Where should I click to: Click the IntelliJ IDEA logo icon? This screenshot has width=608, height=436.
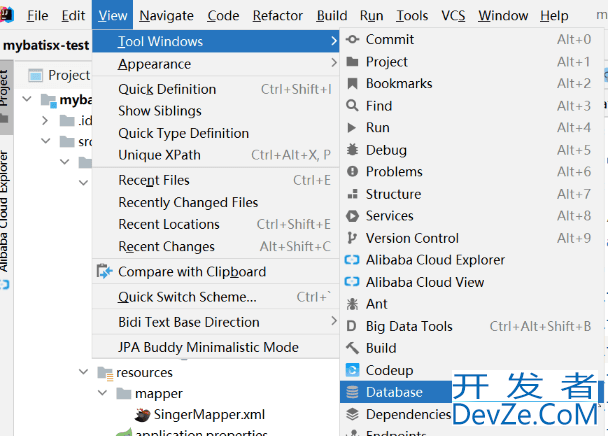click(7, 15)
